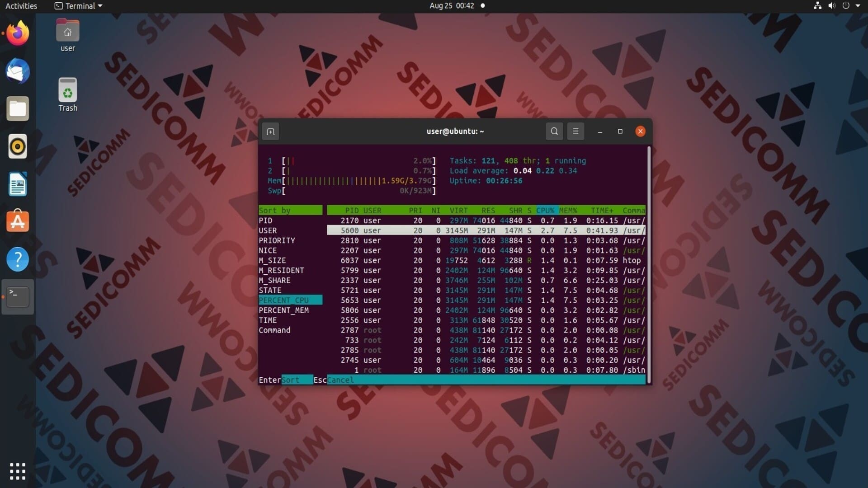Expand the system menu arrow
Screen dimensions: 868x488
coord(858,6)
